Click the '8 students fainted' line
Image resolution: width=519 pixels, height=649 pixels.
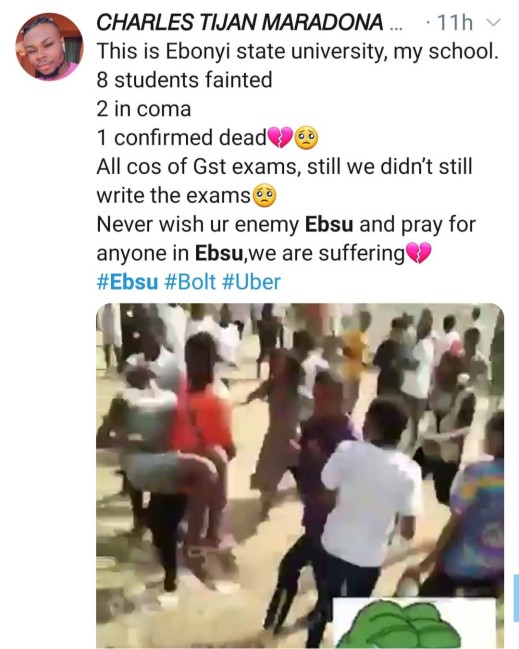pyautogui.click(x=185, y=80)
